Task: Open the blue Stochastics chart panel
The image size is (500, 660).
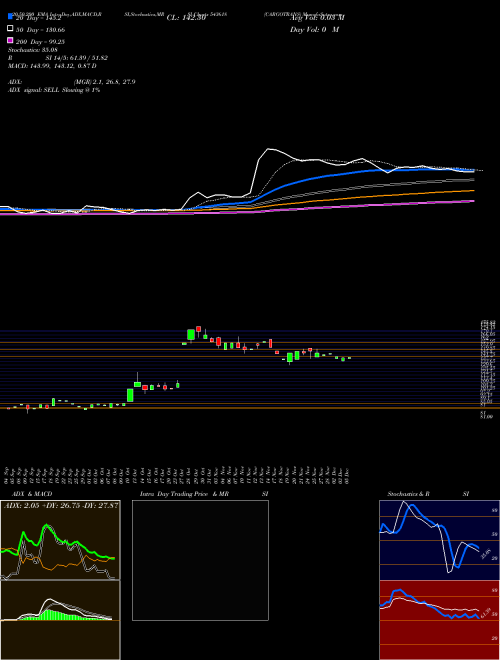Action: click(x=439, y=540)
